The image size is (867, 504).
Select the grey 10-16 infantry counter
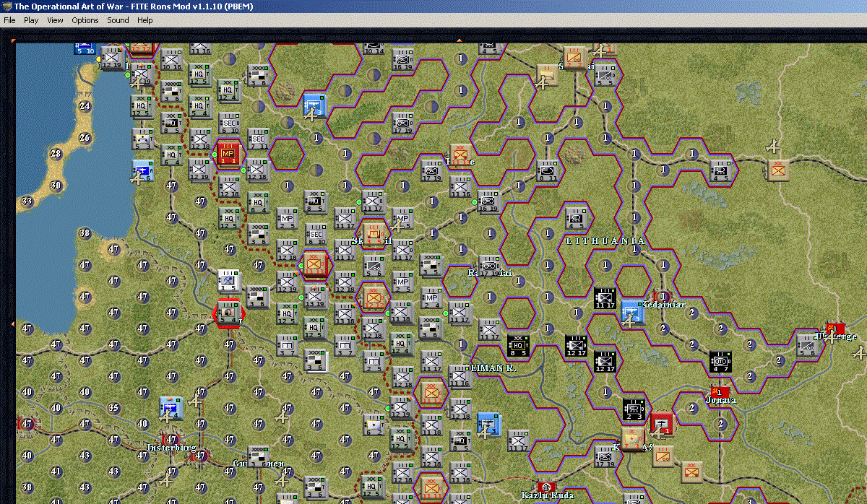click(x=171, y=60)
